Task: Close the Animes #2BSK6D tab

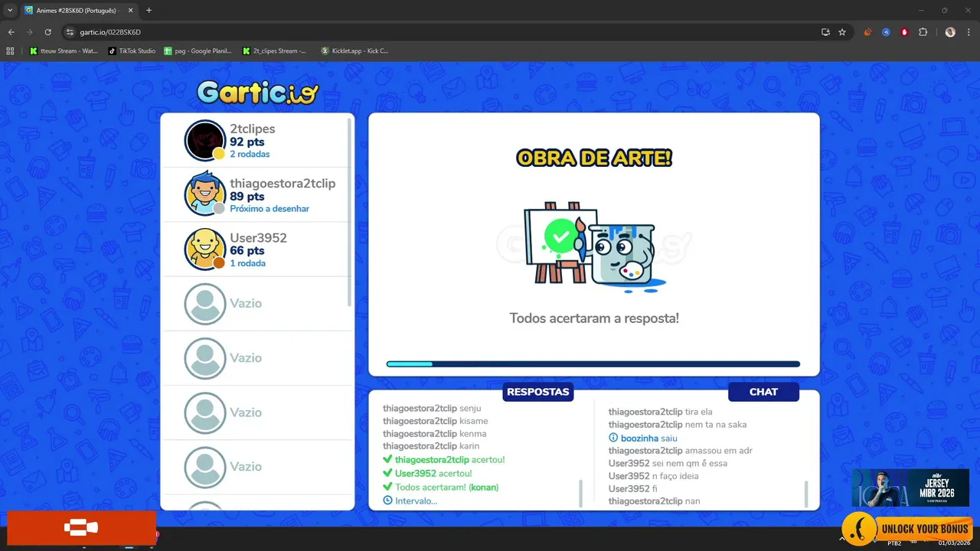Action: click(130, 11)
